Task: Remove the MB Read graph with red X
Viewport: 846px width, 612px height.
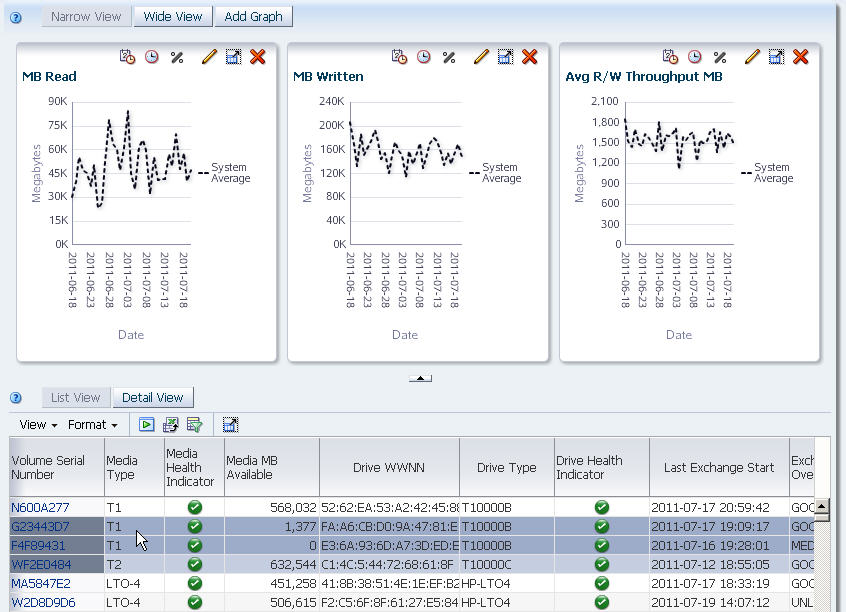Action: point(258,57)
